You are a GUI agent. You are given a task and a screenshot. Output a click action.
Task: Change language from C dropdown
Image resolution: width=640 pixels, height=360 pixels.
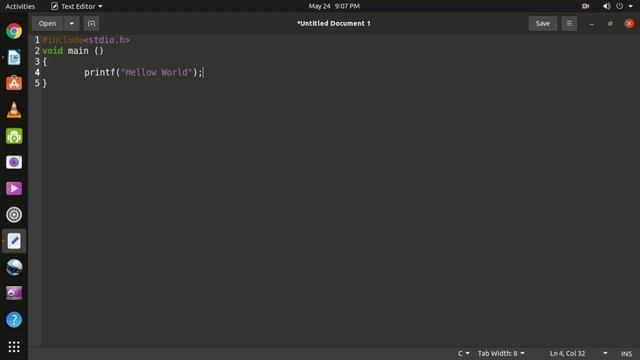click(x=463, y=353)
